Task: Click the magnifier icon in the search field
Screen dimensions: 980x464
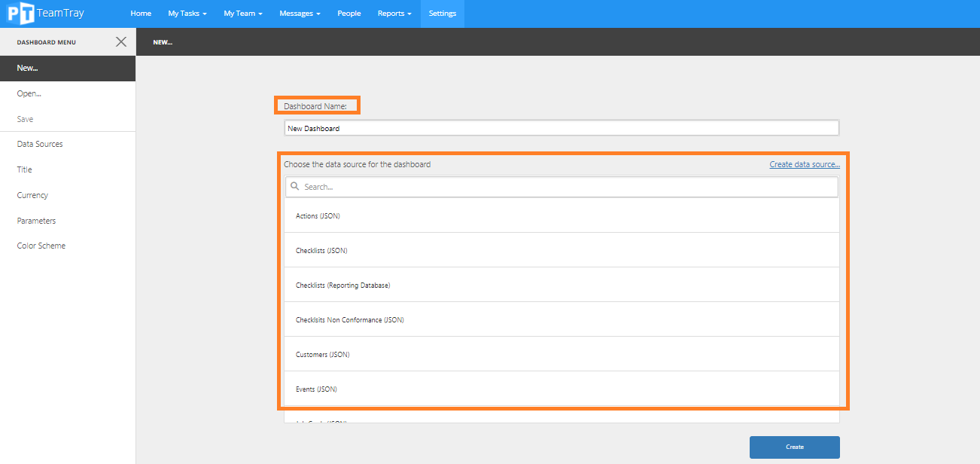Action: point(294,186)
